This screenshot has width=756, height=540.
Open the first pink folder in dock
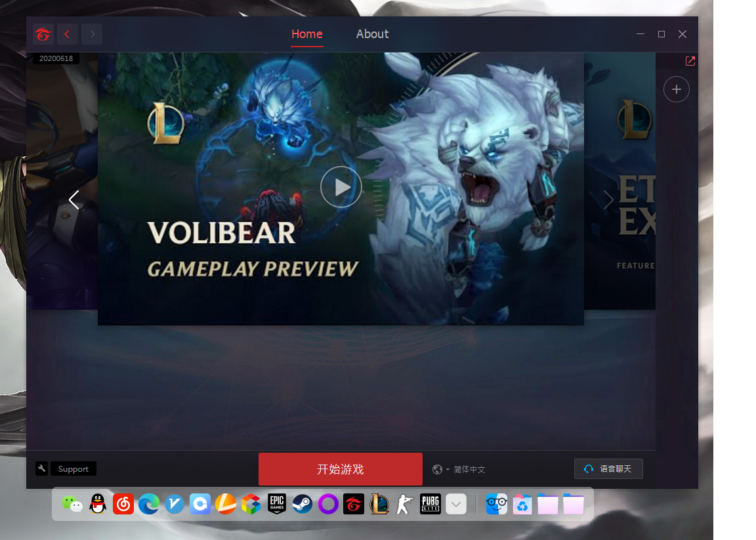(x=548, y=505)
